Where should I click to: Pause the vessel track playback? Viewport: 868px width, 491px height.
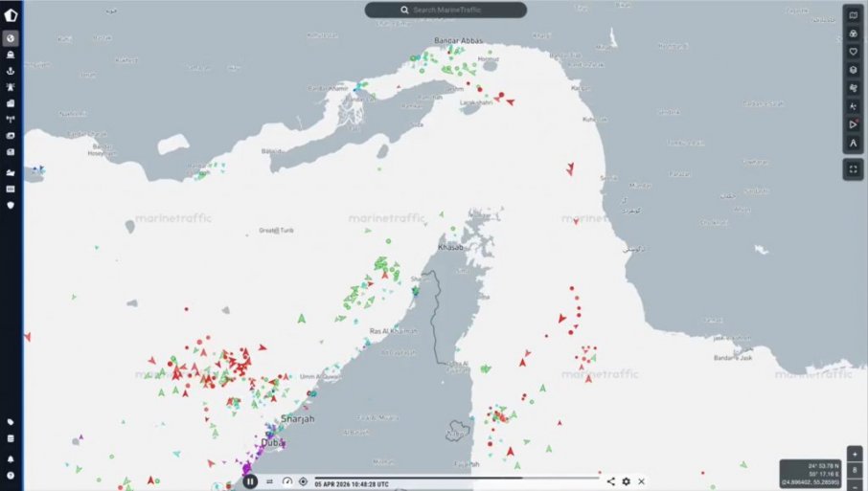250,481
